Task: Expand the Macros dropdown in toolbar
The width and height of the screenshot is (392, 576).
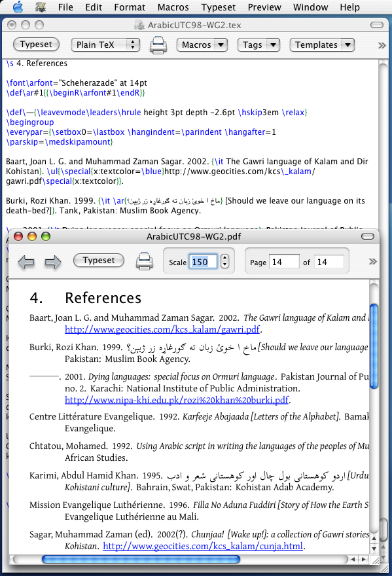Action: coord(202,45)
